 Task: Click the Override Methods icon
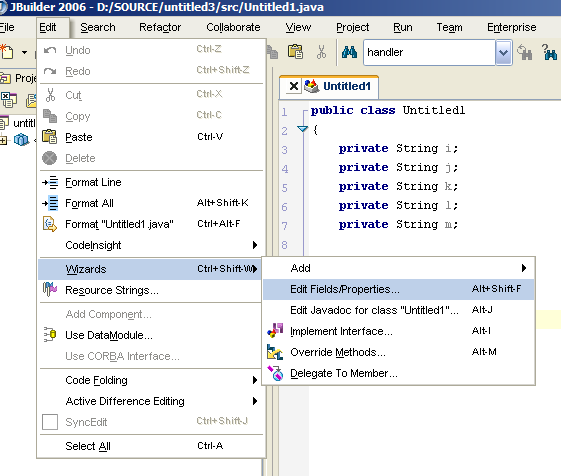[x=275, y=352]
